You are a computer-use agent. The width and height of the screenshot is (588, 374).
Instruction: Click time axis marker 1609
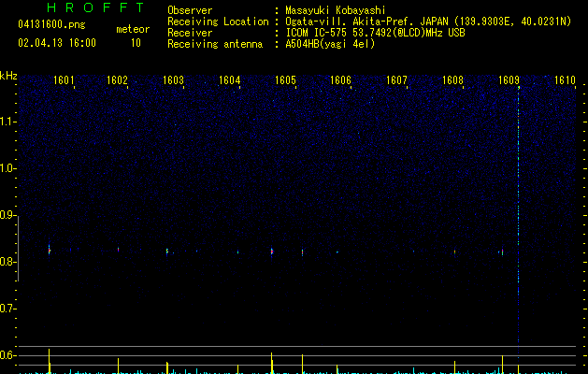(x=509, y=80)
